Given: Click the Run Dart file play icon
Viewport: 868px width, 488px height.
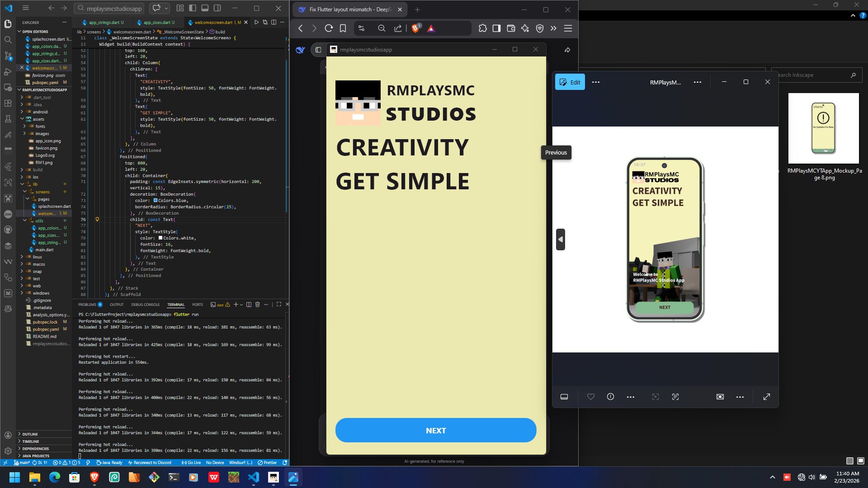Looking at the screenshot, I should (256, 22).
